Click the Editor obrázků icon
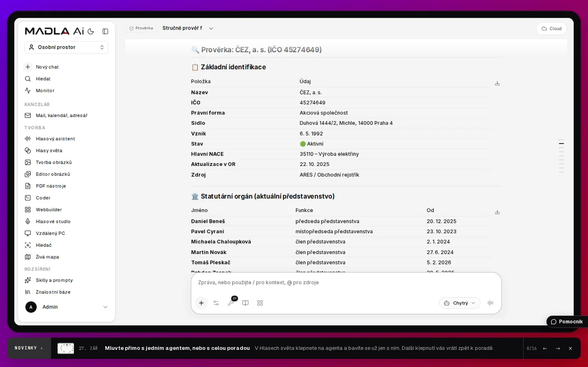The height and width of the screenshot is (367, 588). click(x=28, y=174)
